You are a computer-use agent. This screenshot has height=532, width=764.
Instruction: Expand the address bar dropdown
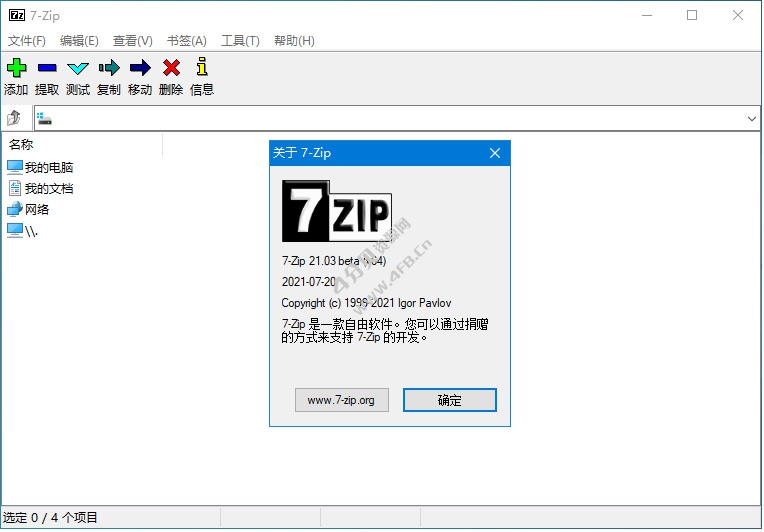751,118
